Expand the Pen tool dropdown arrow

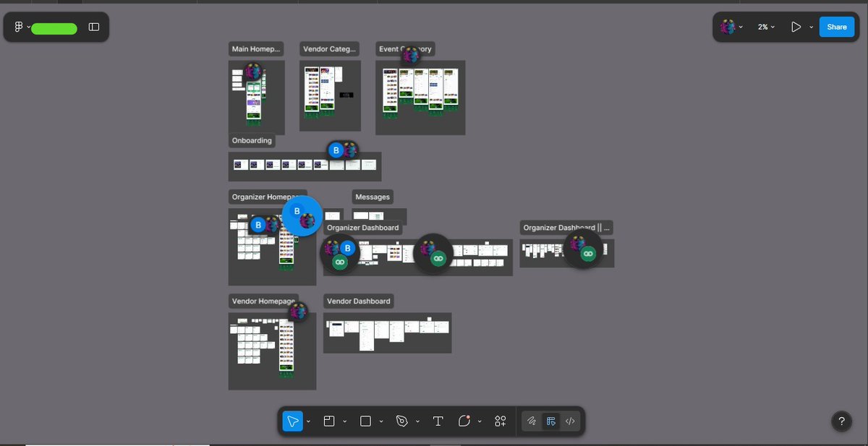417,421
